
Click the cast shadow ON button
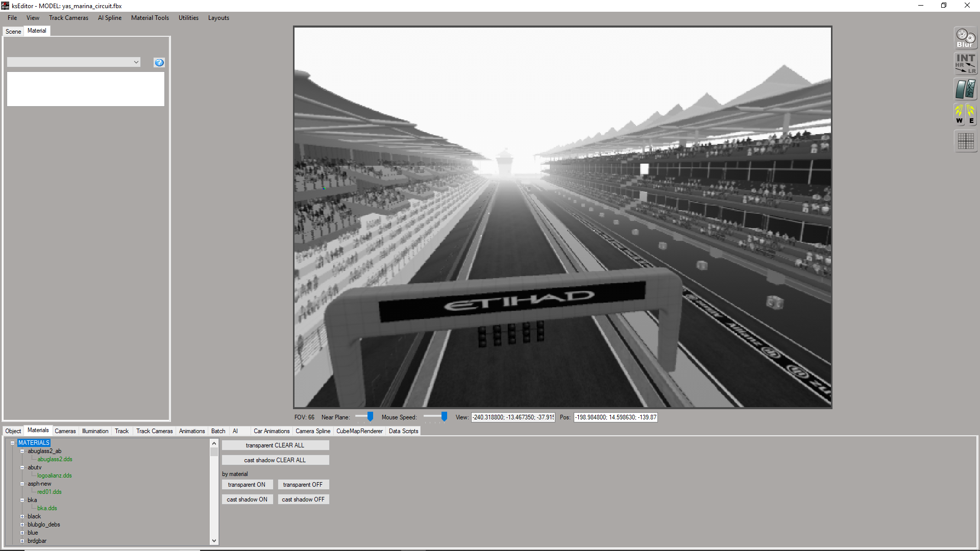(247, 499)
